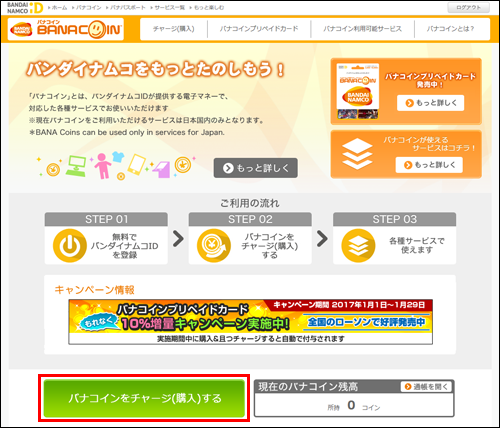
Task: Click the BANACOIN logo
Action: coord(66,29)
